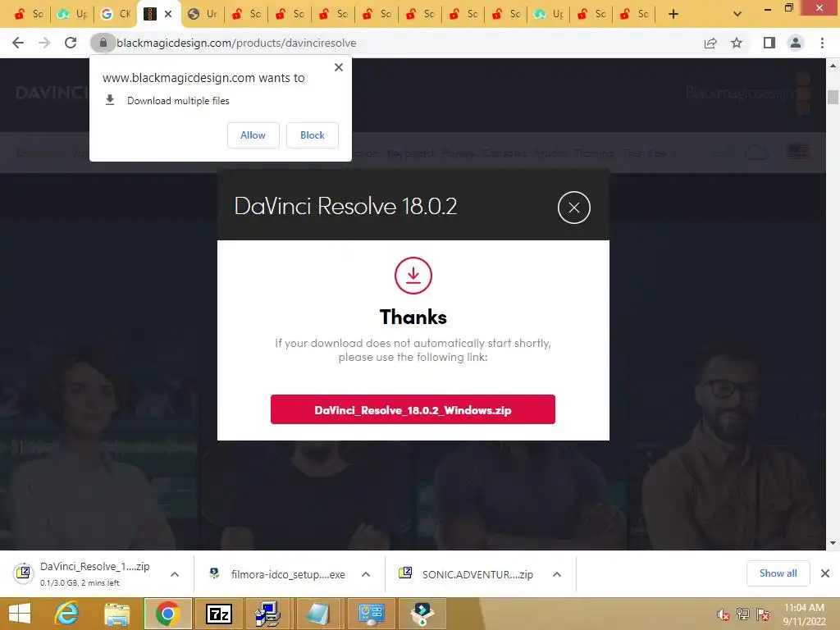The image size is (840, 630).
Task: Open the network status tray icon
Action: [x=743, y=614]
